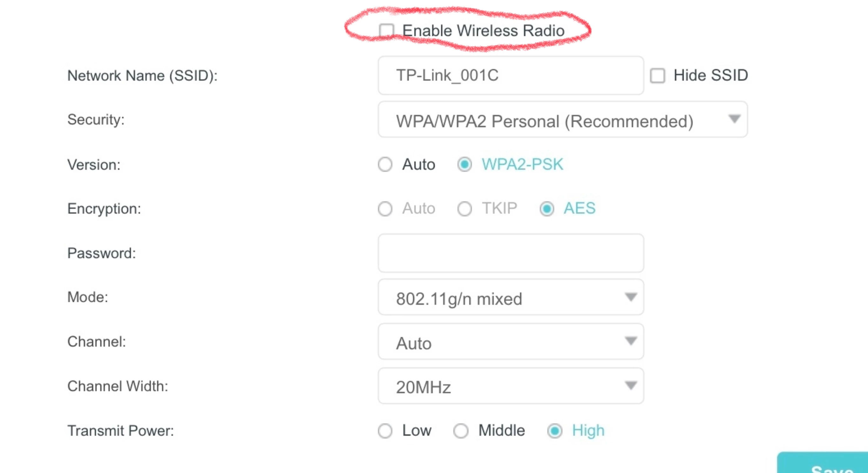Set Transmit Power to High

coord(555,430)
